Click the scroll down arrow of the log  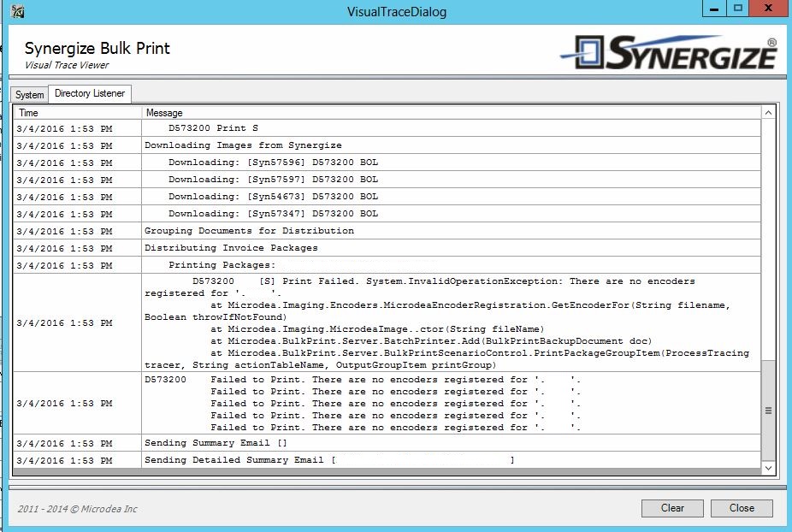(768, 469)
